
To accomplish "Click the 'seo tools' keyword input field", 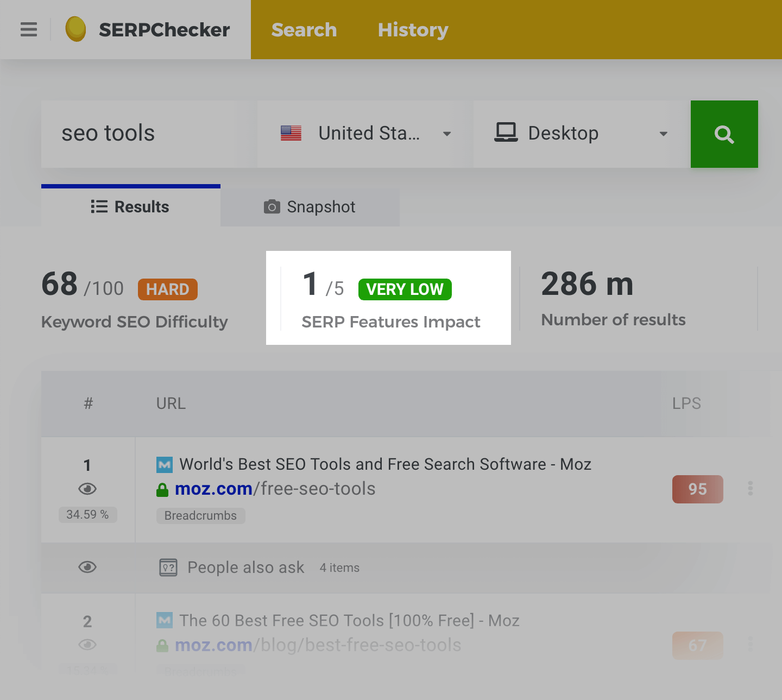I will pos(149,134).
